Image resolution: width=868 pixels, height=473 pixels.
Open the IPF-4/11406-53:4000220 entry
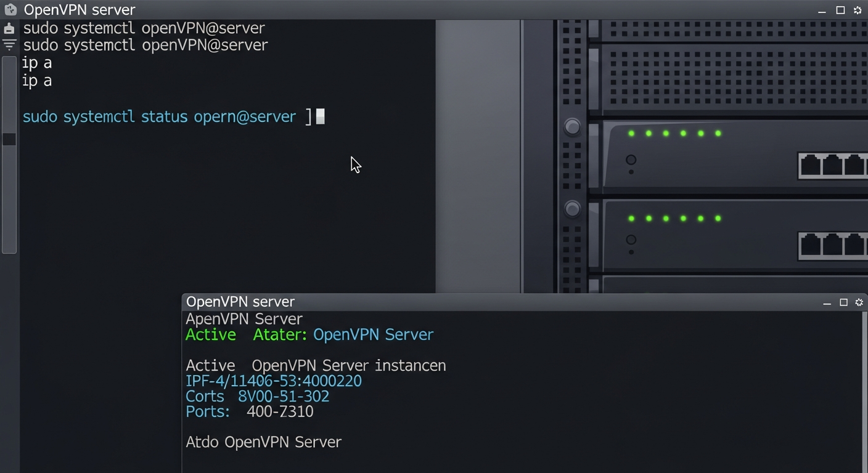point(273,381)
